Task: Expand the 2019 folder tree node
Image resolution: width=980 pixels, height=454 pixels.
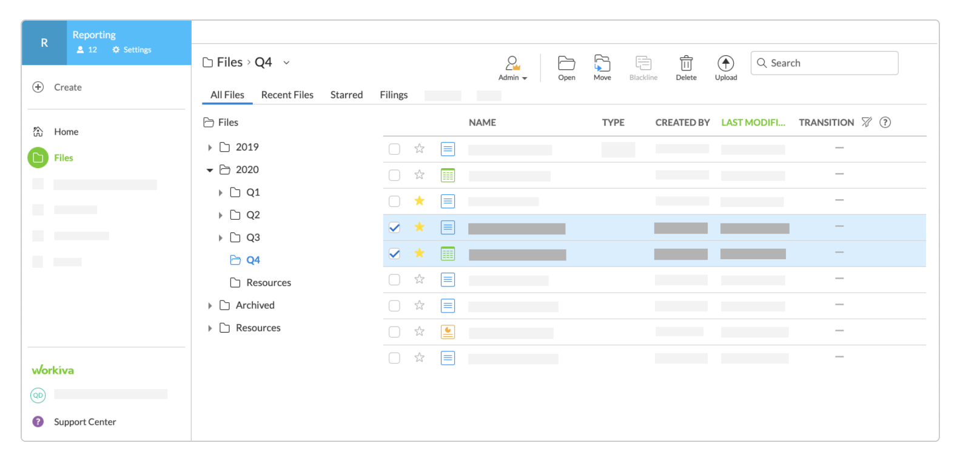Action: 210,147
